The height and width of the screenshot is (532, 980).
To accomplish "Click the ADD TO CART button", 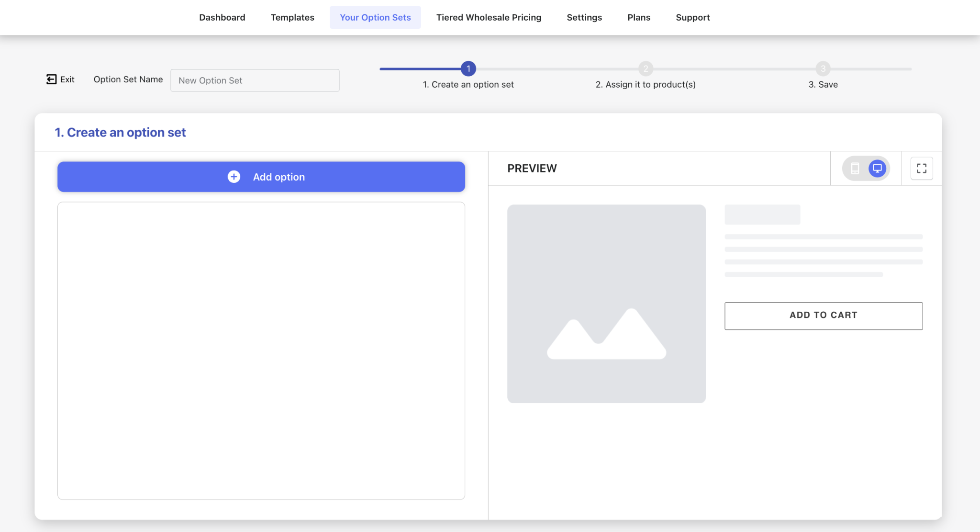I will point(823,315).
